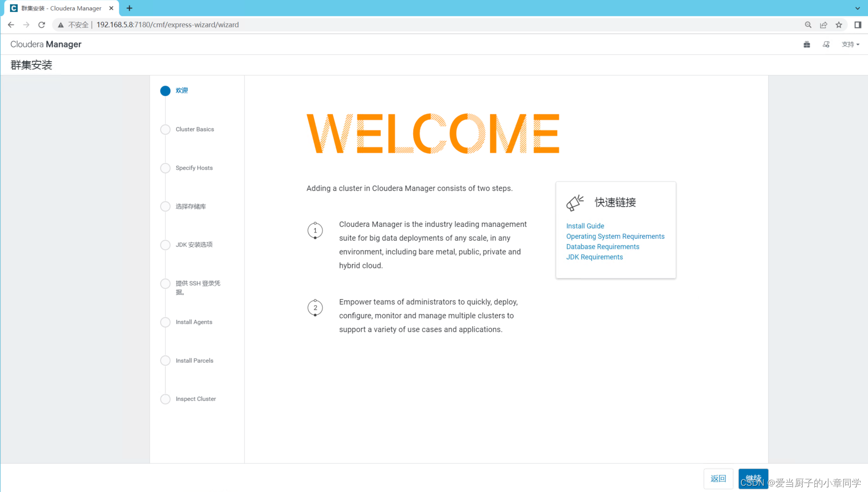Viewport: 868px width, 492px height.
Task: Click the step 1 circled number icon
Action: (x=315, y=231)
